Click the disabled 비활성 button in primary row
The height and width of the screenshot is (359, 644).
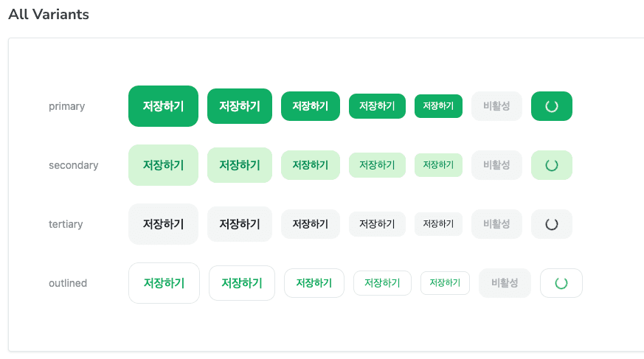(x=496, y=106)
